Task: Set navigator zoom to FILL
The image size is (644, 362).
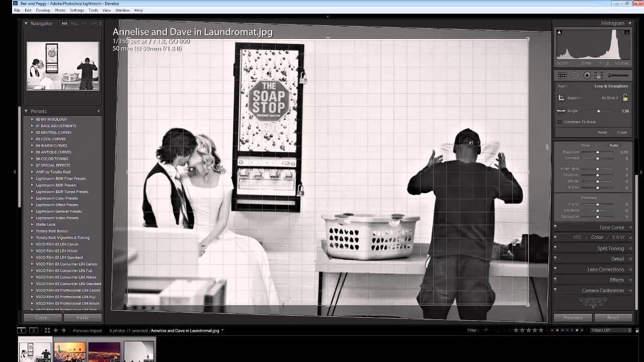Action: tap(74, 24)
